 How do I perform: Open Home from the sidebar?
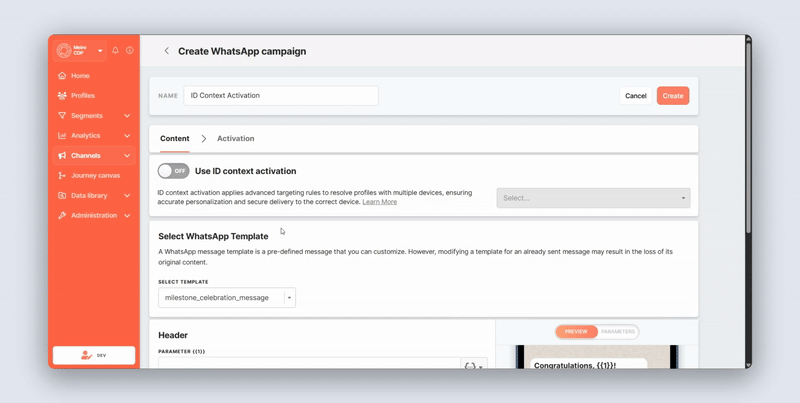pos(80,76)
